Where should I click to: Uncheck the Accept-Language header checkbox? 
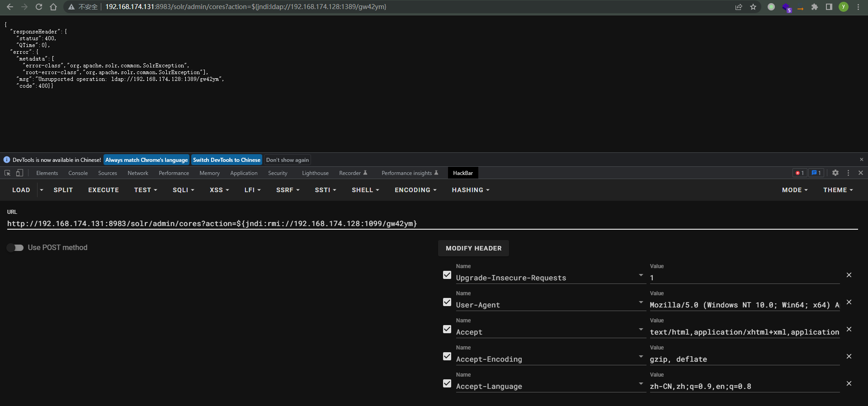tap(447, 383)
